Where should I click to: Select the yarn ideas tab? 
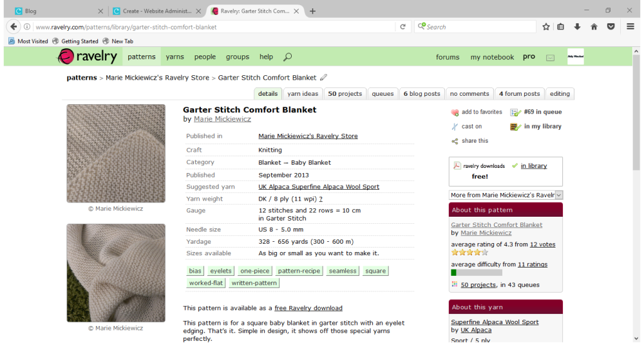303,93
